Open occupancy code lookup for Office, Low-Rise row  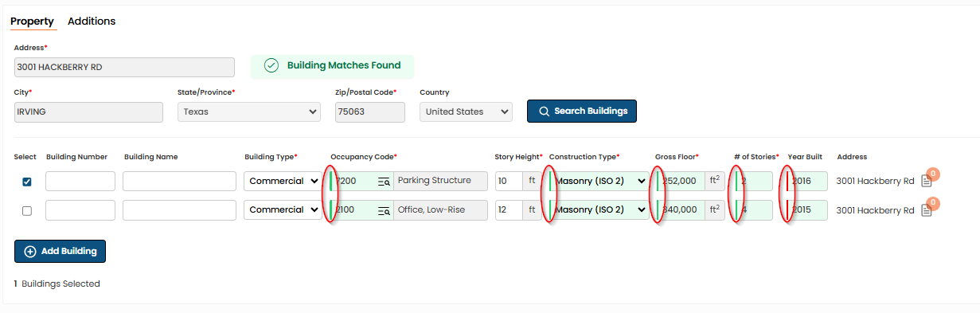(383, 210)
